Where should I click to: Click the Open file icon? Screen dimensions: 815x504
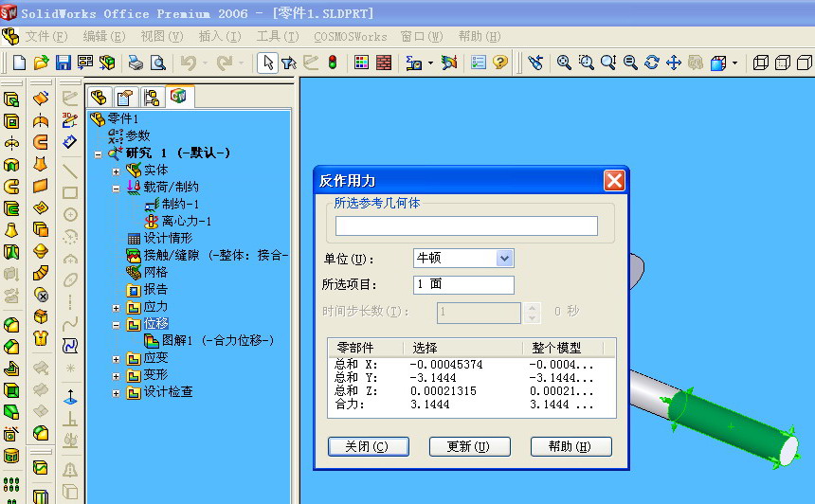pyautogui.click(x=41, y=63)
